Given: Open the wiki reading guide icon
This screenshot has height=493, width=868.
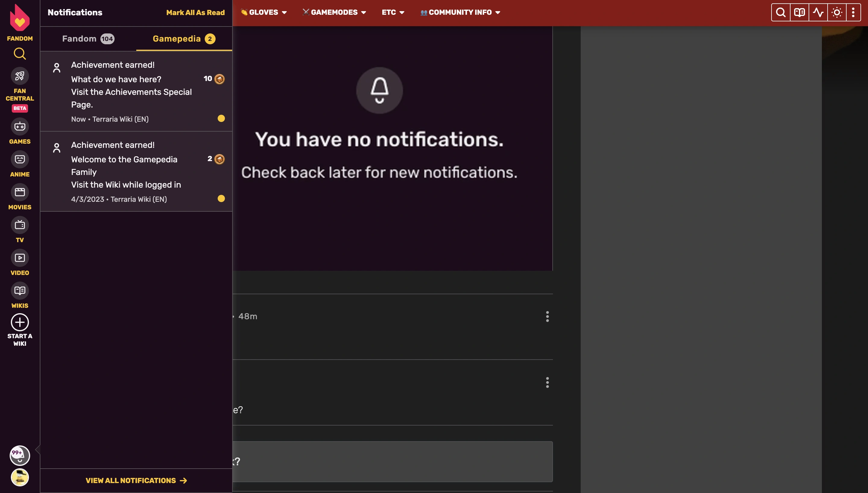Looking at the screenshot, I should point(799,12).
